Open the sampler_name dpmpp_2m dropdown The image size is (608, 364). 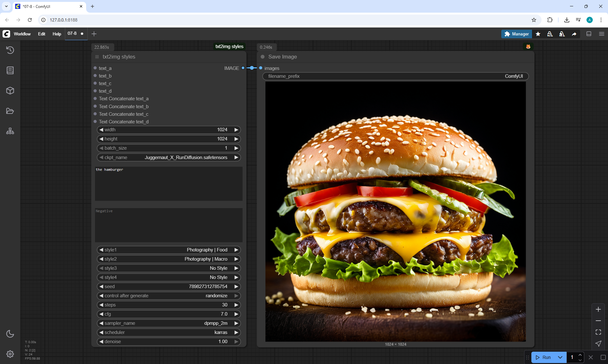(168, 323)
